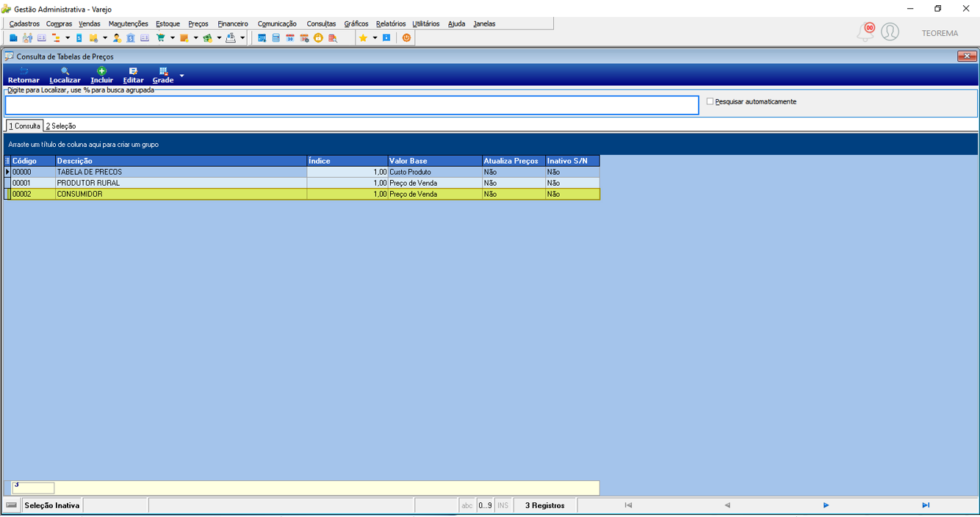980x517 pixels.
Task: Click the calendar with gear icon
Action: pos(304,37)
